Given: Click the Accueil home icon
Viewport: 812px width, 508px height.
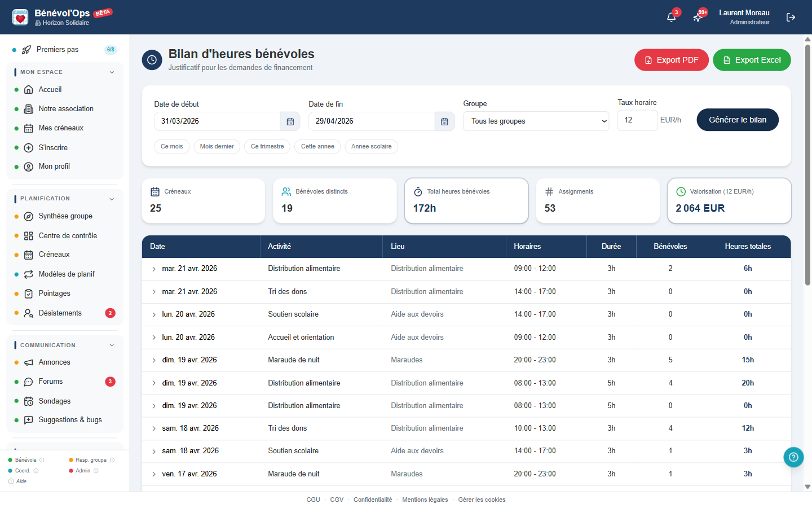Looking at the screenshot, I should [x=29, y=90].
